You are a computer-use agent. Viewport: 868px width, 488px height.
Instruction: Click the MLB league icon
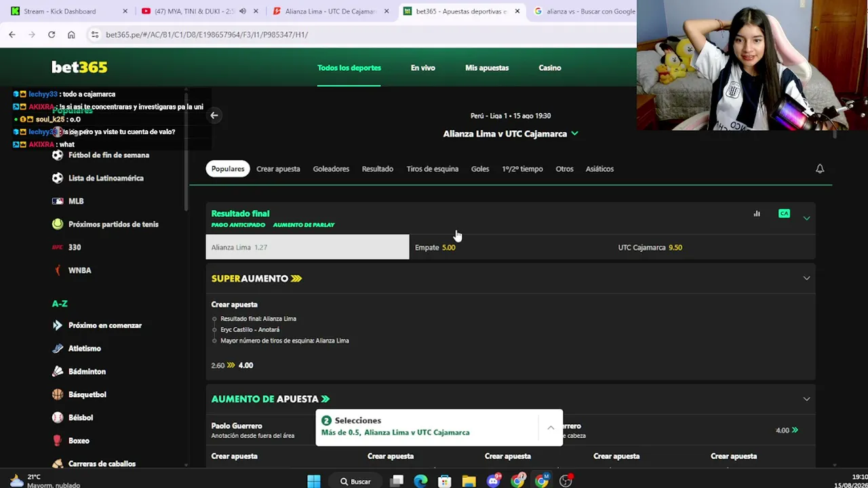[x=58, y=201]
